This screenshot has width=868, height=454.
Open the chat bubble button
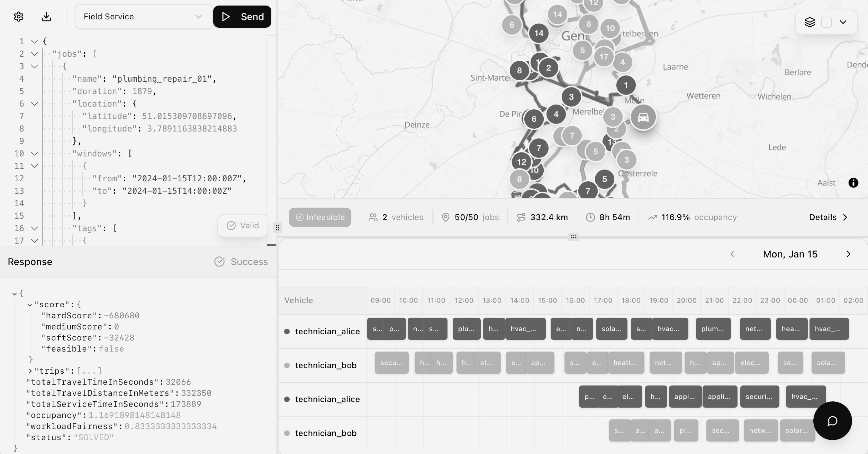[x=832, y=421]
